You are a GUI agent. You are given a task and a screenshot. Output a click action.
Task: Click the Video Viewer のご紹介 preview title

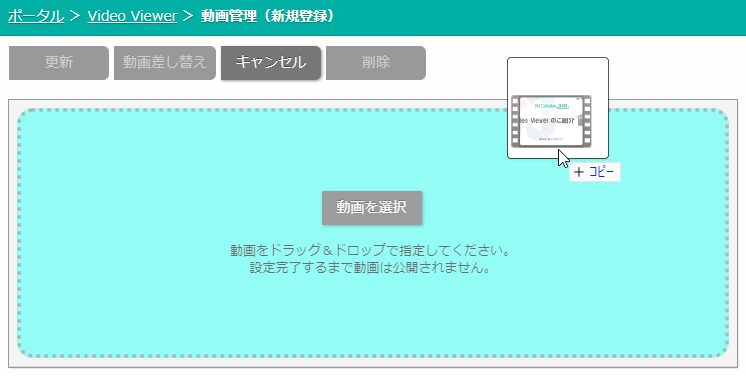(x=547, y=121)
